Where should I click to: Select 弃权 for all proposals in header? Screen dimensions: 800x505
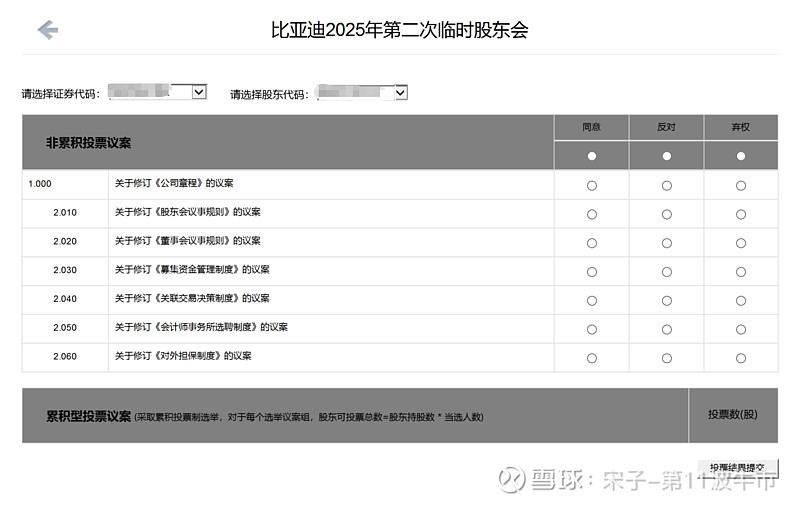pos(741,156)
